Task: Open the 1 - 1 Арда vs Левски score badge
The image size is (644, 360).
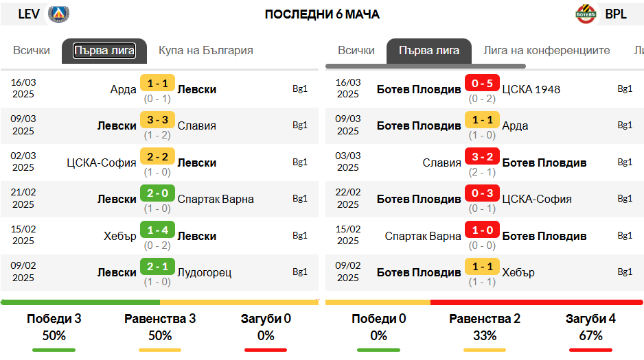Action: pos(158,83)
